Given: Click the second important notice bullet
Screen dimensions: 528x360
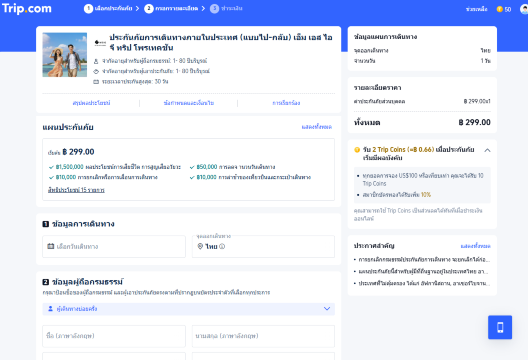Looking at the screenshot, I should (422, 271).
